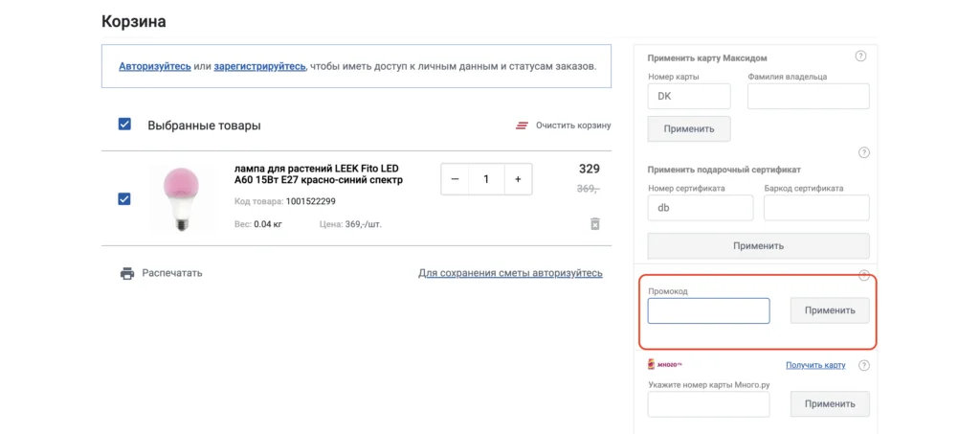Image resolution: width=980 pixels, height=434 pixels.
Task: Click the printer icon next to Распечатать
Action: pos(127,273)
